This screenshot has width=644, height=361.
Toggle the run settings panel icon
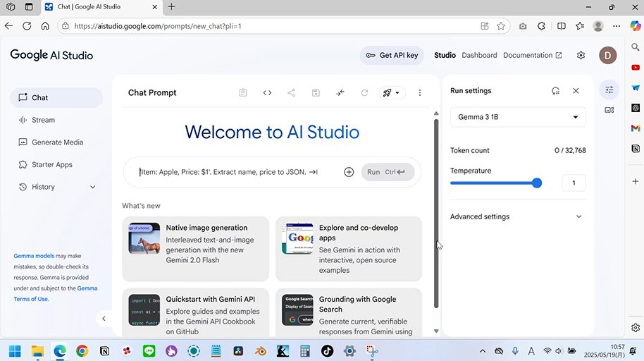click(x=609, y=90)
